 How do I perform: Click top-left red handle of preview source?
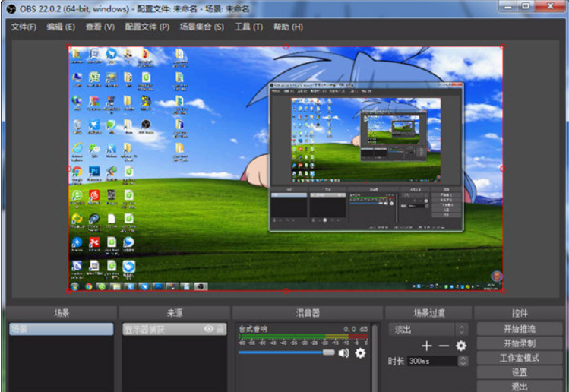pyautogui.click(x=69, y=47)
